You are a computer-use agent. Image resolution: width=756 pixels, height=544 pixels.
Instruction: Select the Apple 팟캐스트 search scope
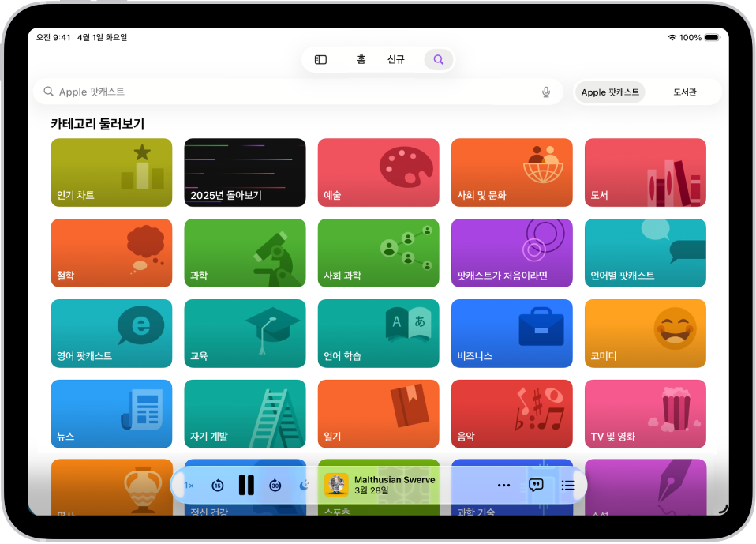click(x=610, y=92)
